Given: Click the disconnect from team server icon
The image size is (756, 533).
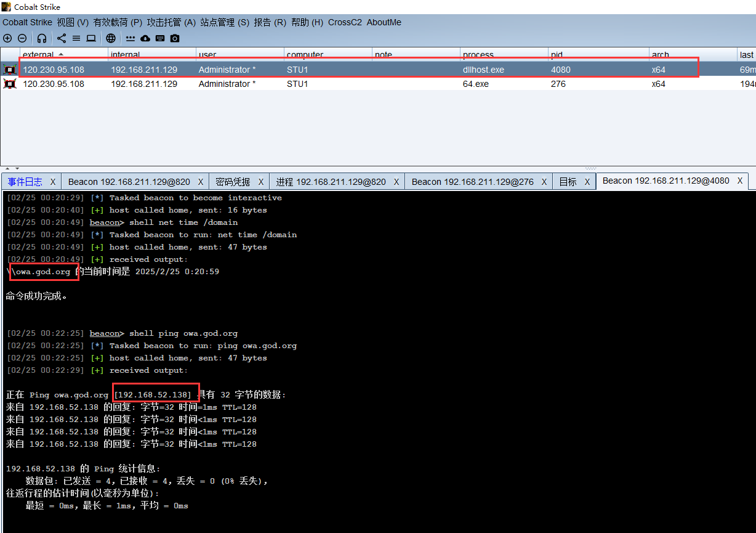Looking at the screenshot, I should point(22,38).
